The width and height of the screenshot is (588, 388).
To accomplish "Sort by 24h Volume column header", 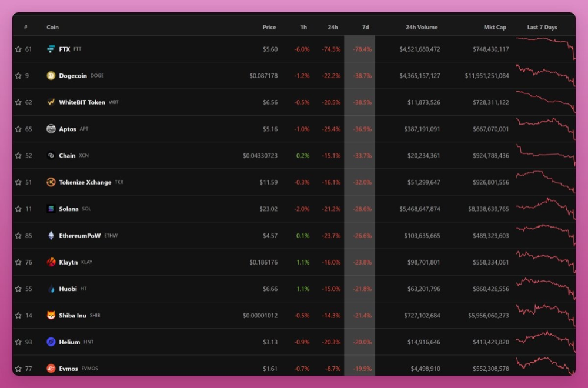I will click(x=421, y=28).
